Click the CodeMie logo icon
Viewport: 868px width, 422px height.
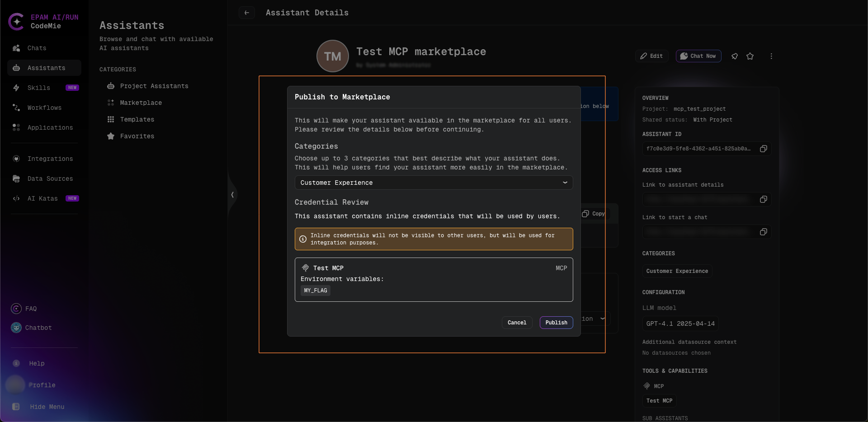point(16,22)
